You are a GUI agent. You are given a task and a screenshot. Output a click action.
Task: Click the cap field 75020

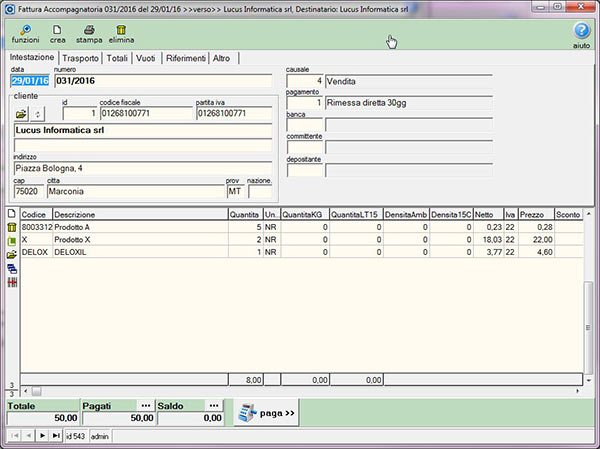29,191
